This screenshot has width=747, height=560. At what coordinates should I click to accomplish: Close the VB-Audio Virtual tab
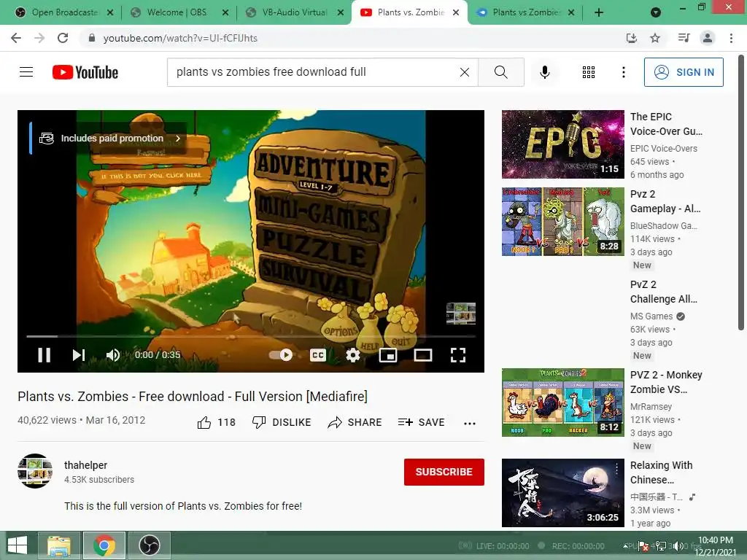coord(340,12)
